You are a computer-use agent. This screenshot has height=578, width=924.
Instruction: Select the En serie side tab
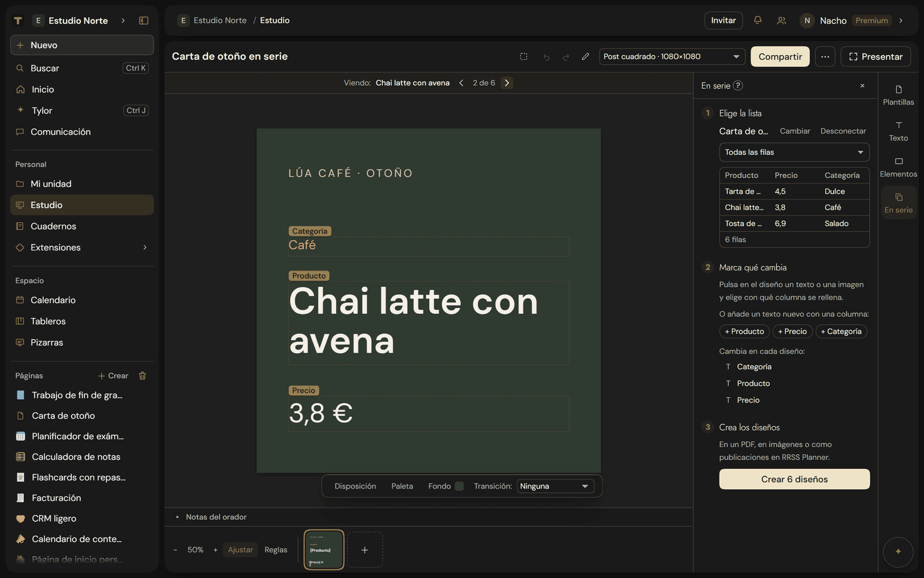[x=899, y=203]
